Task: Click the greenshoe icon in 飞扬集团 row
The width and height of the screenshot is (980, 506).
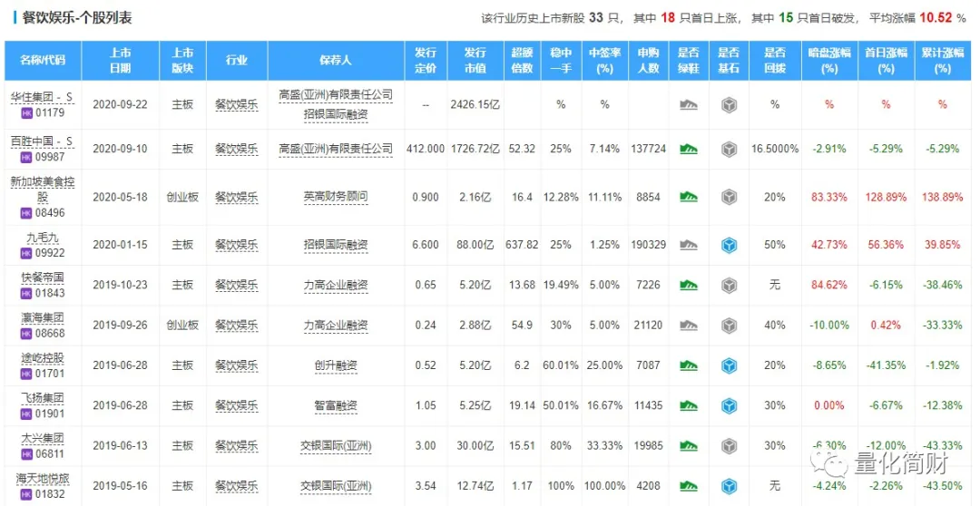Action: click(688, 405)
